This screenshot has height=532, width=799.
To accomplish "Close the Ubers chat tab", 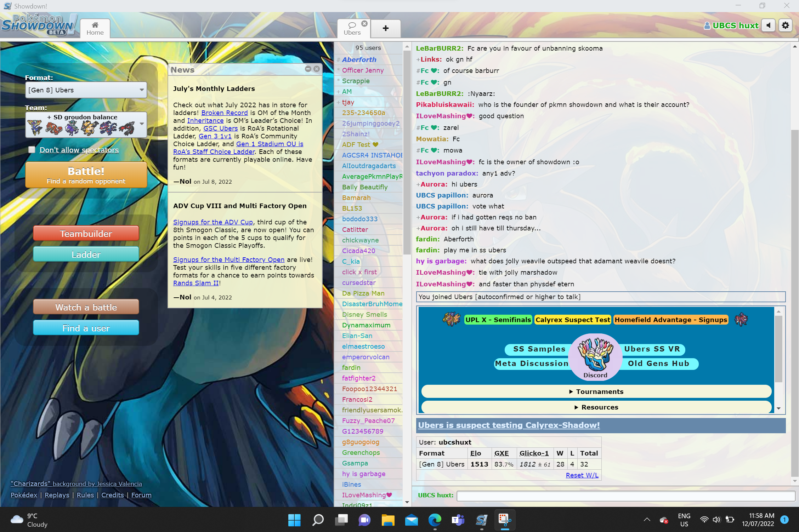I will [x=364, y=24].
